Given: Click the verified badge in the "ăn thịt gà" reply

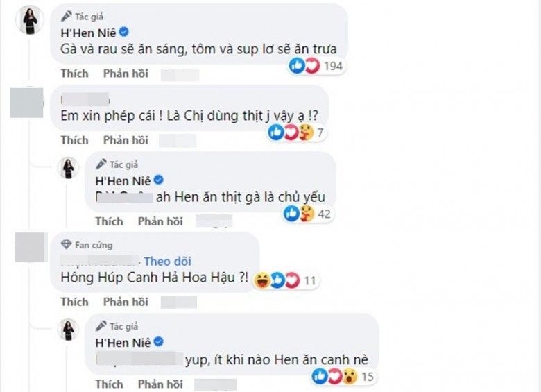Looking at the screenshot, I should 159,180.
